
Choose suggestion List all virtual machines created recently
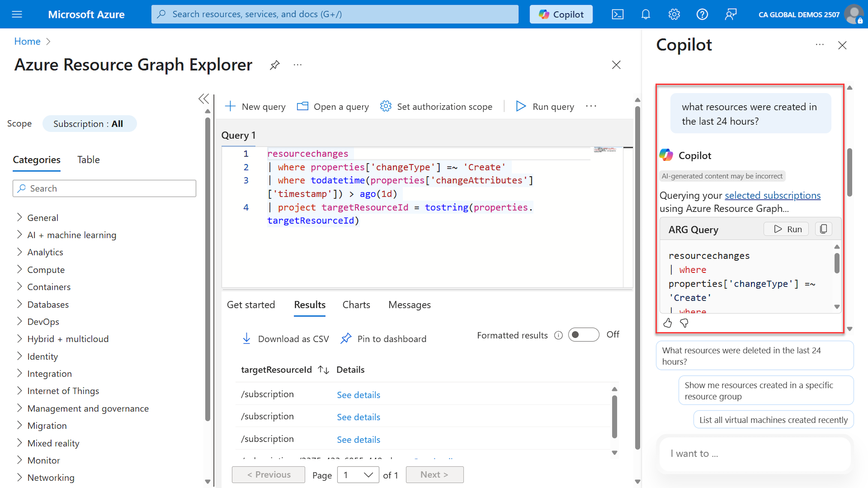774,420
